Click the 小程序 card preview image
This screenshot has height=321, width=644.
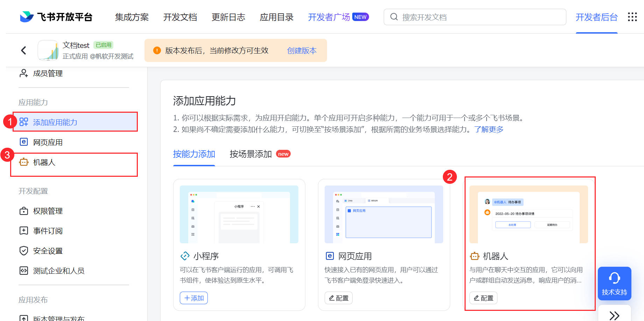tap(239, 214)
